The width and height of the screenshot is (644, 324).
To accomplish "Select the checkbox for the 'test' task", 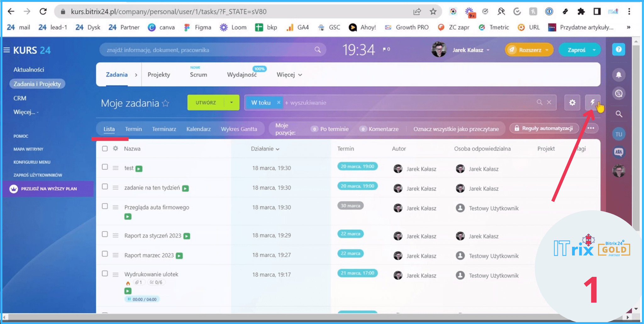I will [105, 167].
